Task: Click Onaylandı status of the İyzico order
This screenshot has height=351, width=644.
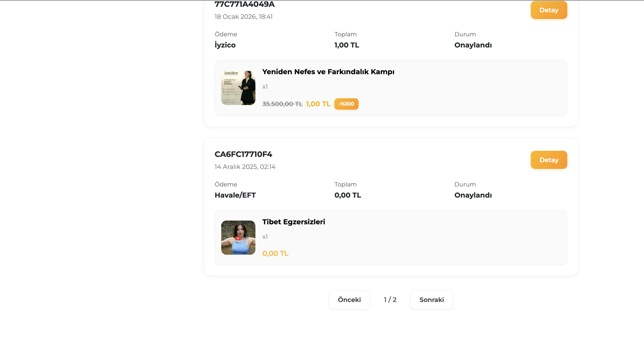Action: 473,45
